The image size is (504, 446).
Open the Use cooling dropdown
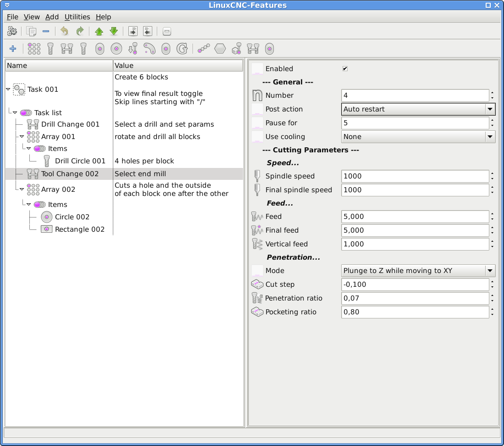click(418, 137)
